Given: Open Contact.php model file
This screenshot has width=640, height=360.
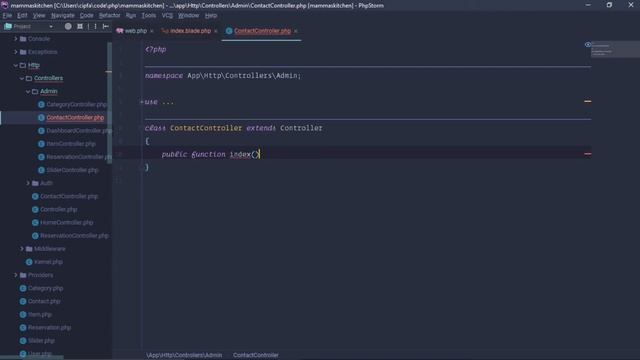Looking at the screenshot, I should click(44, 301).
